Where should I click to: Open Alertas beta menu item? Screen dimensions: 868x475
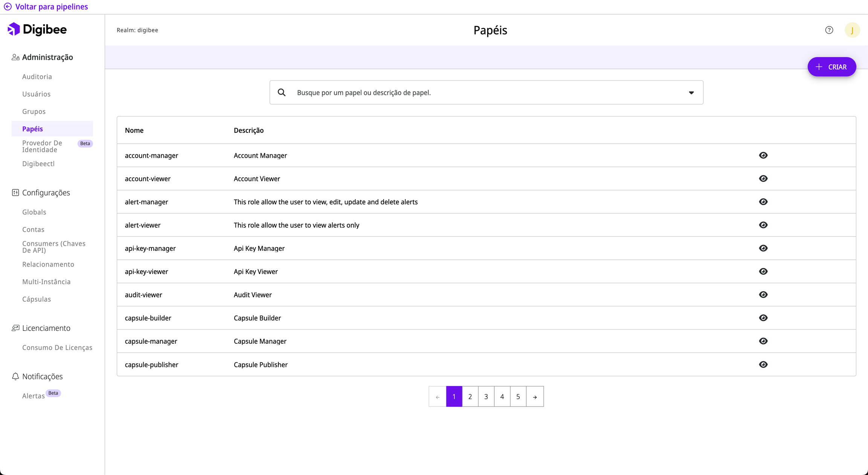pos(33,396)
